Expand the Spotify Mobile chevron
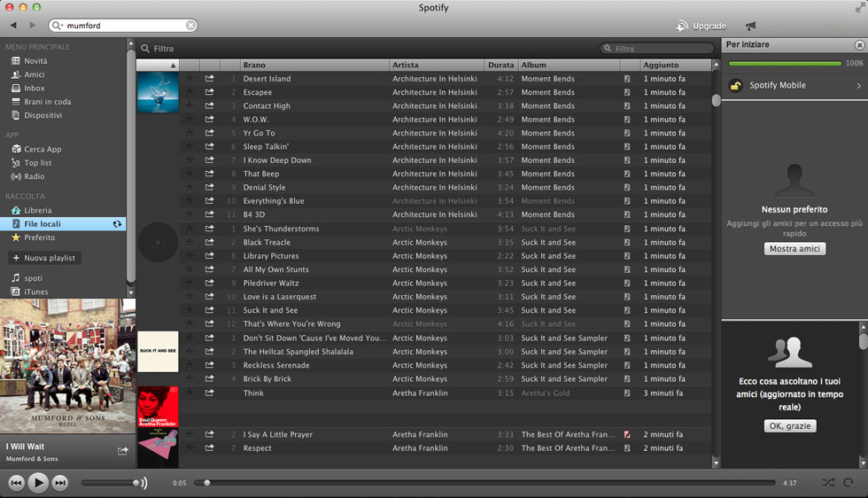Viewport: 868px width, 498px height. (858, 86)
